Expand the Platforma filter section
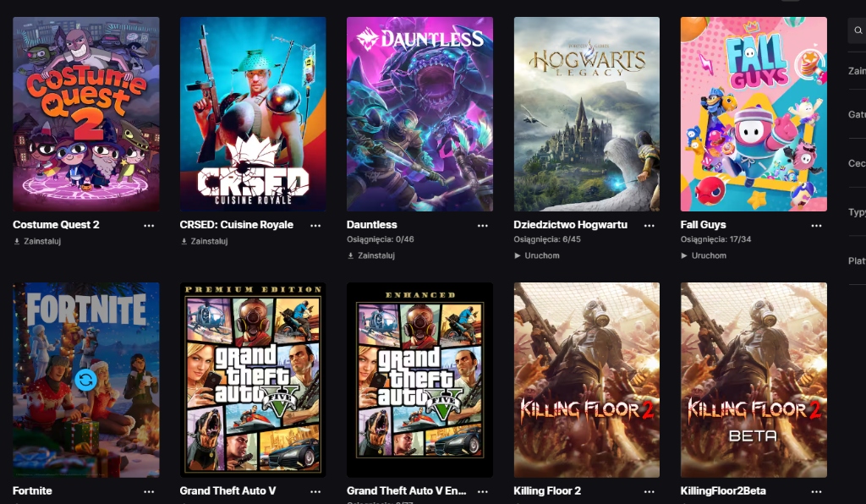 tap(856, 261)
